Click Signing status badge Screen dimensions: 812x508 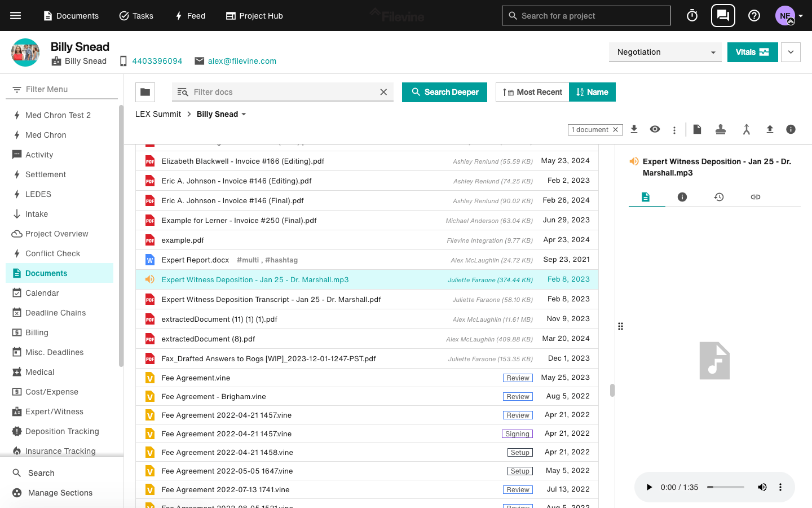[x=517, y=434]
